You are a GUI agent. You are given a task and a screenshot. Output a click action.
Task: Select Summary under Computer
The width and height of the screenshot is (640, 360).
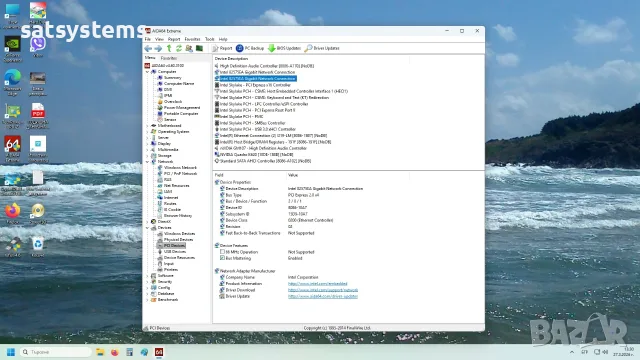tap(172, 78)
